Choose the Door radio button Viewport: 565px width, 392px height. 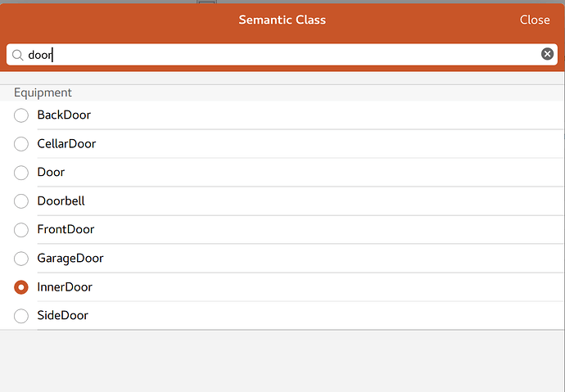pyautogui.click(x=21, y=173)
